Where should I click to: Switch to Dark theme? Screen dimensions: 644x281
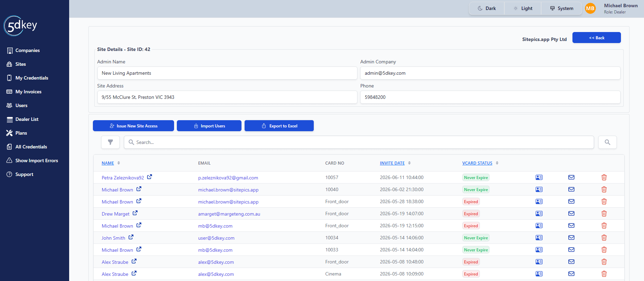tap(487, 8)
